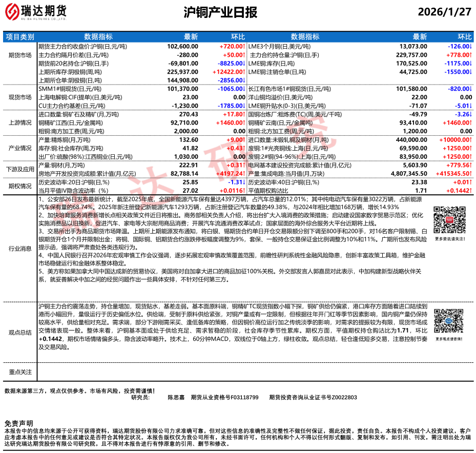Select the 期权情况 category cell
Viewport: 476px width, 453px height.
[20, 186]
